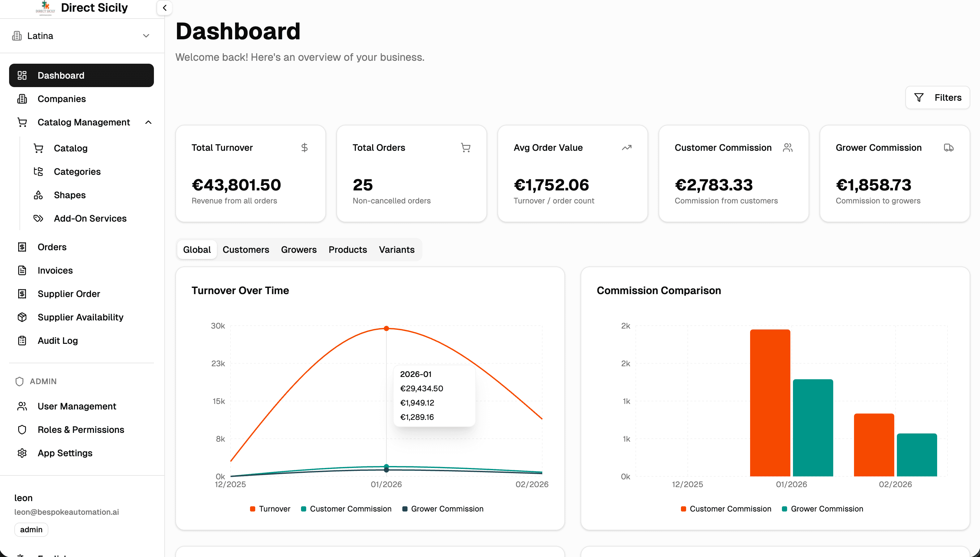Image resolution: width=980 pixels, height=557 pixels.
Task: Collapse the sidebar with the chevron
Action: tap(164, 8)
